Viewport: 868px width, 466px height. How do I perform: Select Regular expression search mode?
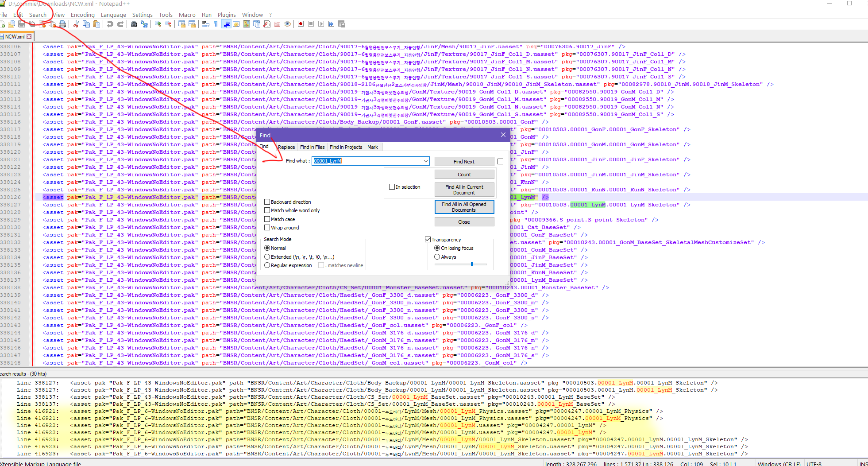click(267, 265)
